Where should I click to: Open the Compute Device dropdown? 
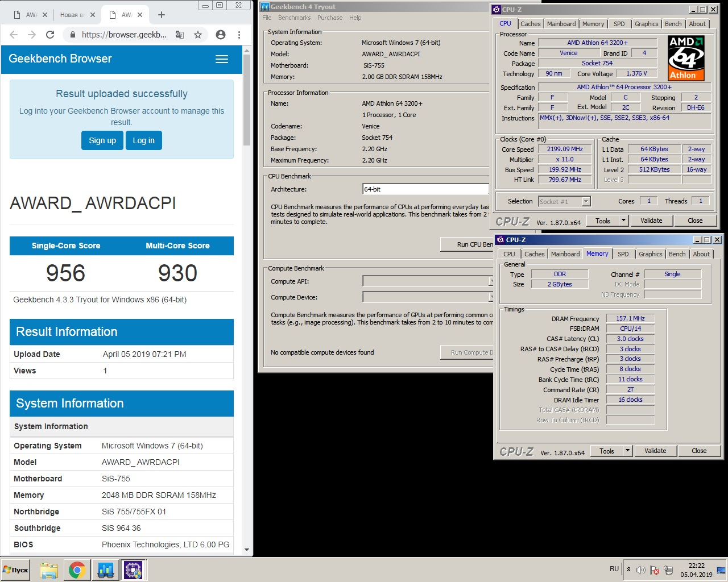coord(428,297)
